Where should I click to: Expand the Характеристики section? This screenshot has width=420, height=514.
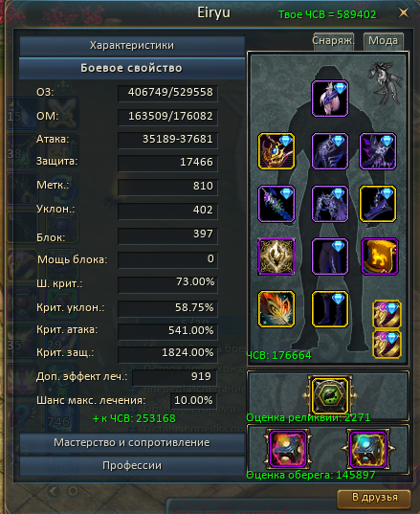(x=132, y=45)
